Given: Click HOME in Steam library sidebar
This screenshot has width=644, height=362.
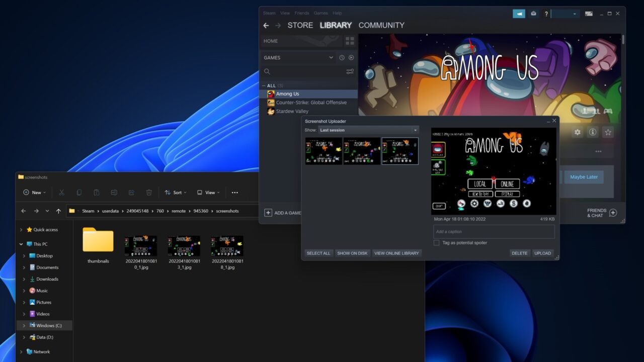Looking at the screenshot, I should pos(271,41).
